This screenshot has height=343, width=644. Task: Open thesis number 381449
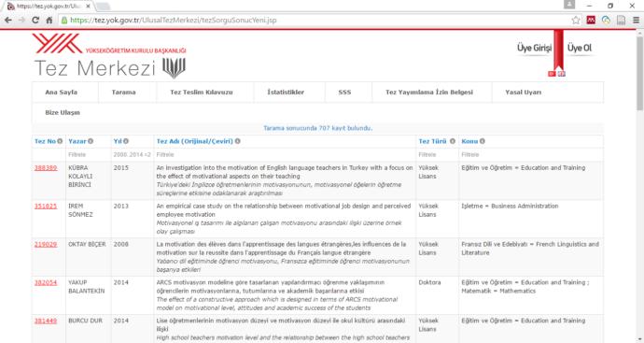point(46,321)
